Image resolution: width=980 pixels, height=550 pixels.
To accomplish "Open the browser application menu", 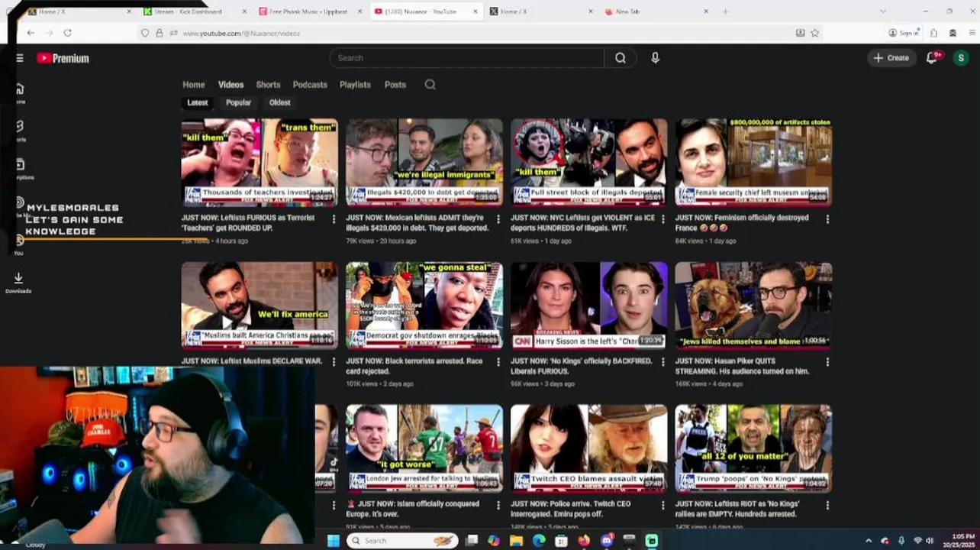I will point(972,33).
